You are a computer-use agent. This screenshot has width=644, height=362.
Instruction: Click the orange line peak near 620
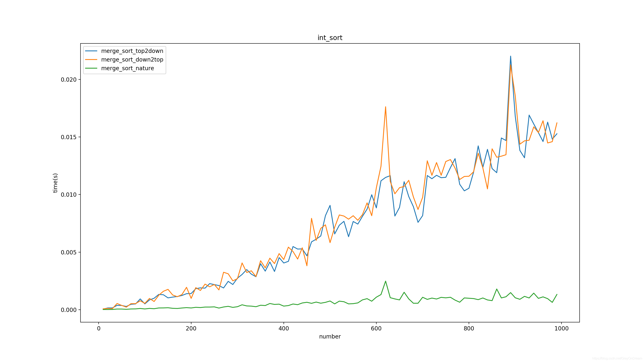click(386, 107)
